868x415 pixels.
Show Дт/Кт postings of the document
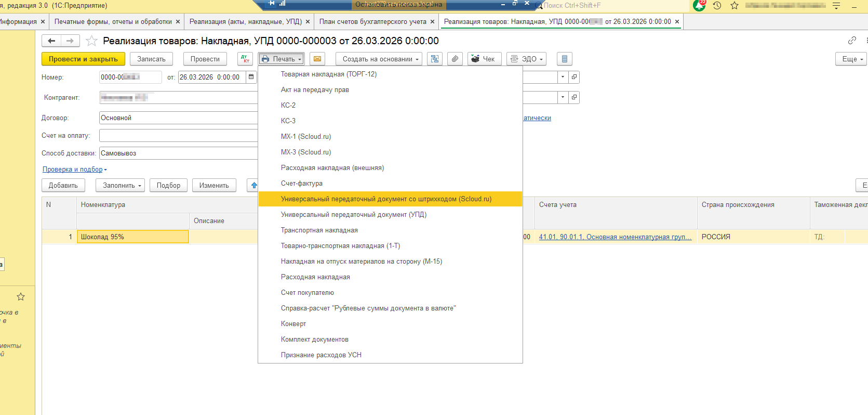[245, 59]
